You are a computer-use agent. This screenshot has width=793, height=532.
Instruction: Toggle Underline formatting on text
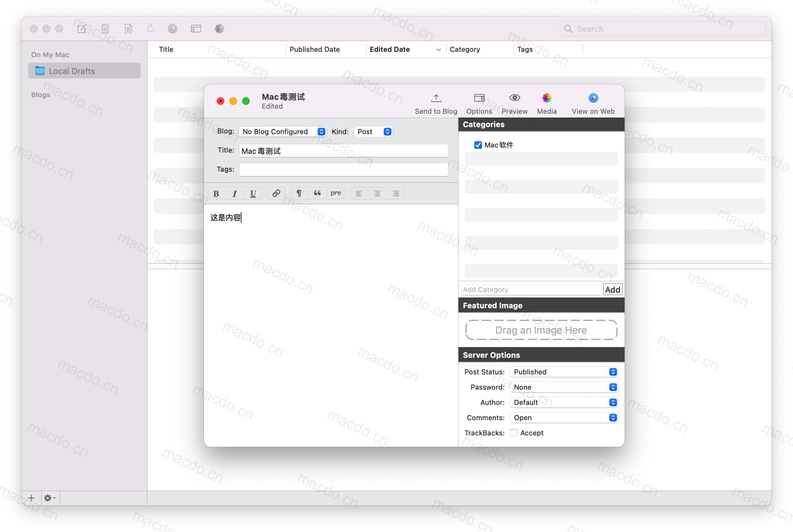tap(252, 193)
